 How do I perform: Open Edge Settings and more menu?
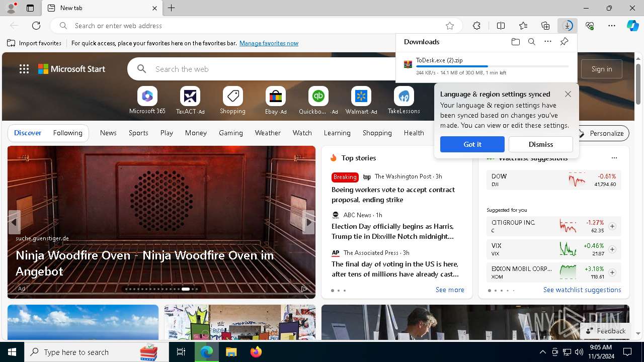coord(612,26)
